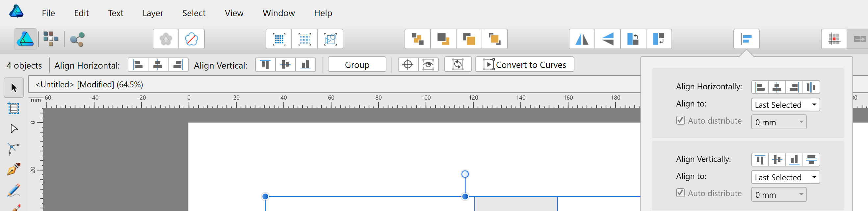
Task: Click the Forward One arrange icon
Action: coord(469,39)
